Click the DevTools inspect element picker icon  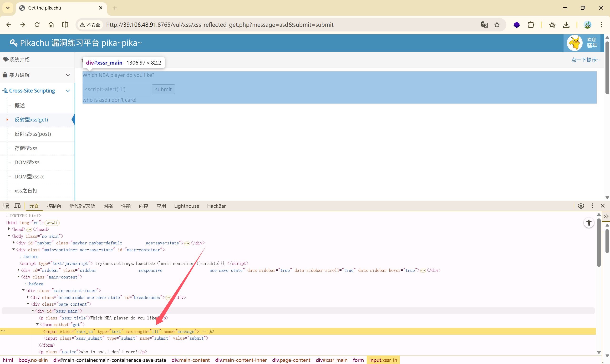click(6, 206)
